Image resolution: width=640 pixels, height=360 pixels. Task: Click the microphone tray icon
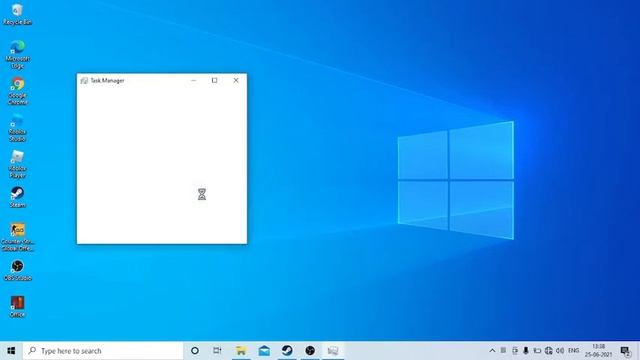pos(526,351)
